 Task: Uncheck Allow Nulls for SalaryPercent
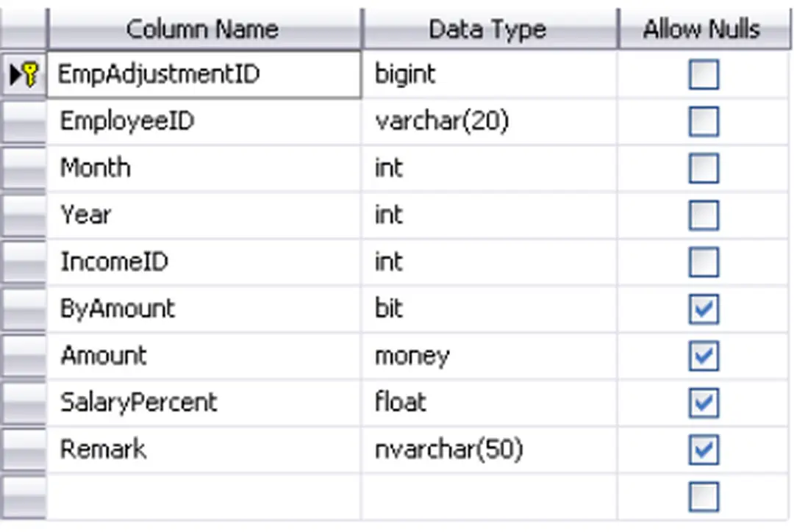click(704, 403)
